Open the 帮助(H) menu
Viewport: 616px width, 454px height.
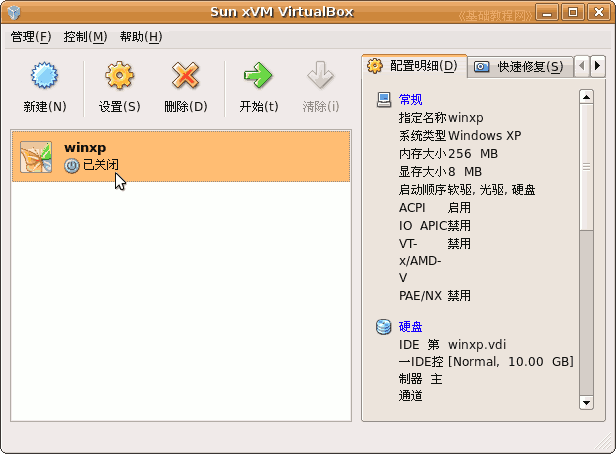tap(141, 37)
